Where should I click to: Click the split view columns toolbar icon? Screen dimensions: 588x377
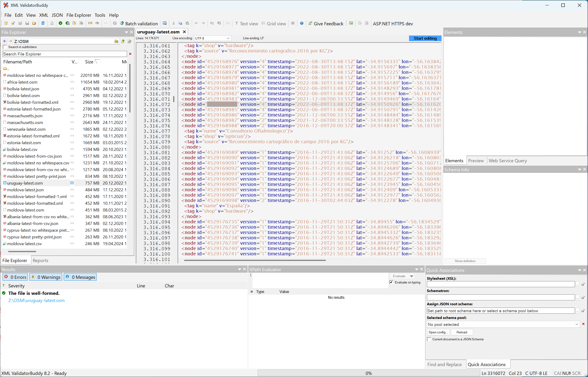(293, 23)
